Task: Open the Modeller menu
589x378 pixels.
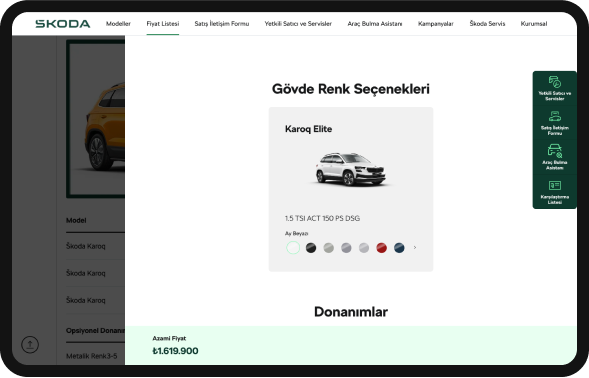Action: click(x=118, y=24)
